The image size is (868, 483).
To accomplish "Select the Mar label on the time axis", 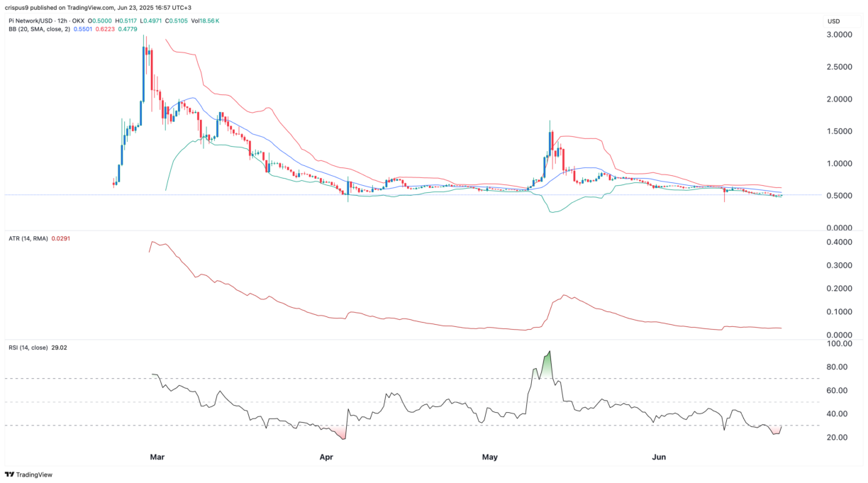I will tap(157, 457).
